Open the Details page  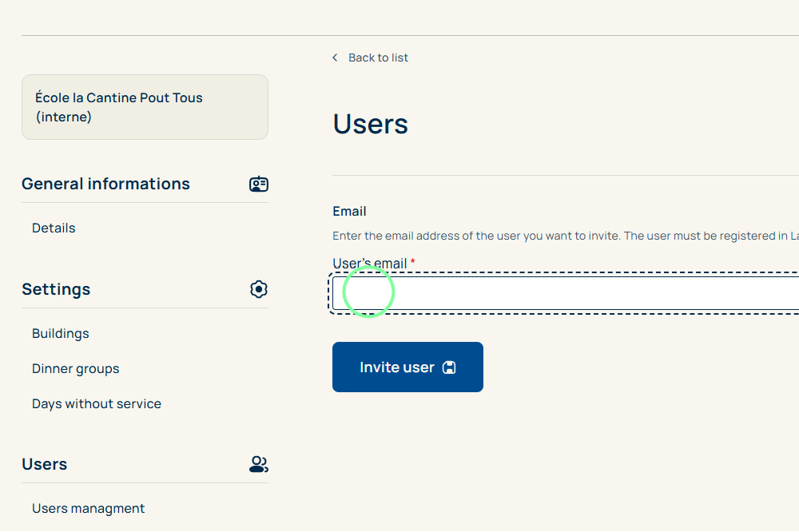(x=54, y=228)
